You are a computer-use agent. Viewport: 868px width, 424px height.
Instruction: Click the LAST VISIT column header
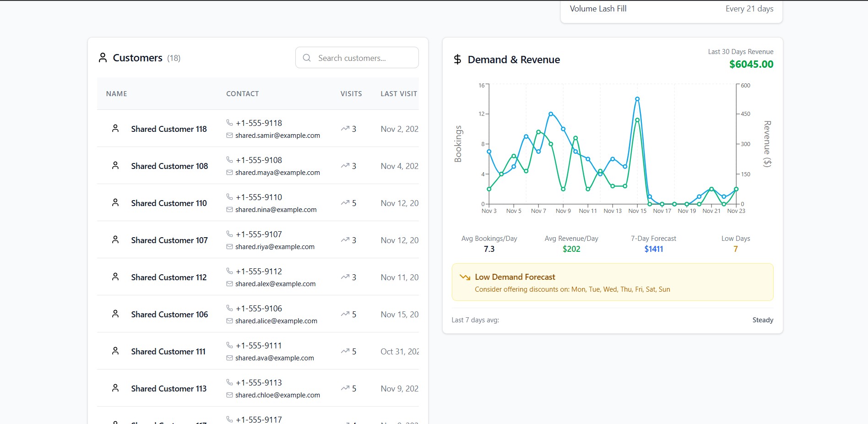coord(399,94)
